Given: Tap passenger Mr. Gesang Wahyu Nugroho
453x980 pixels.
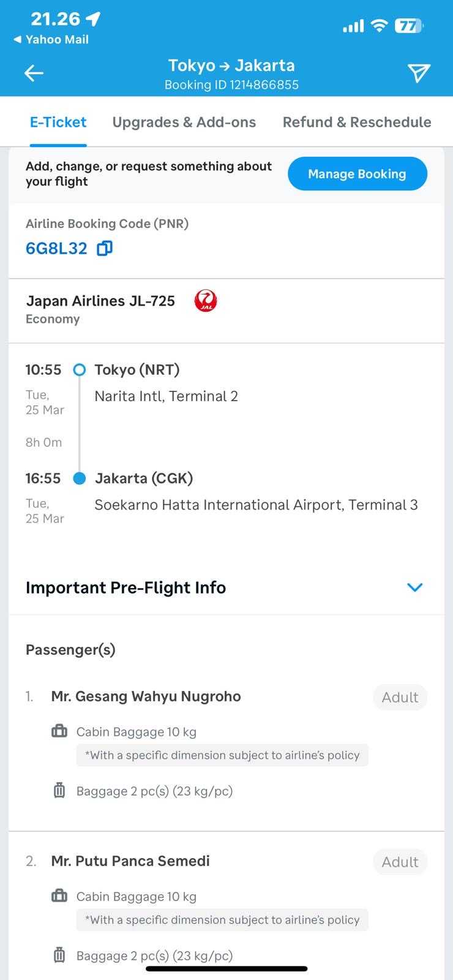Looking at the screenshot, I should (146, 696).
